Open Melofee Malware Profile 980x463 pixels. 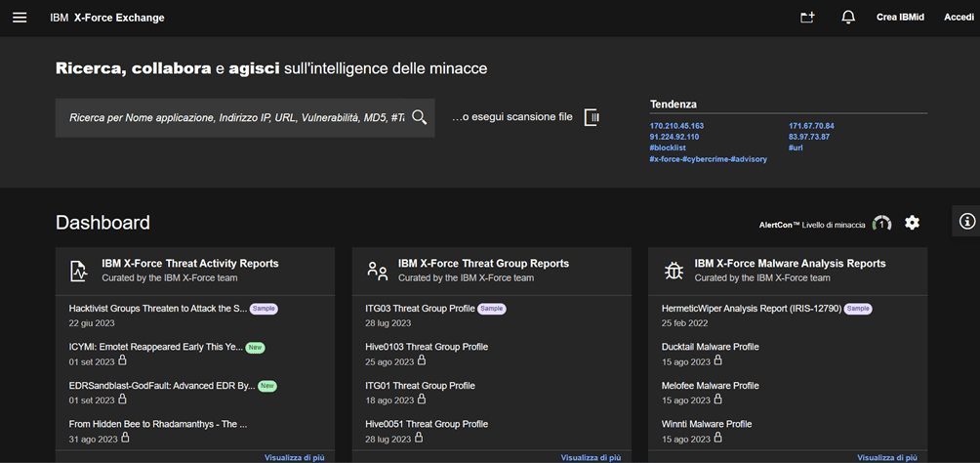710,386
